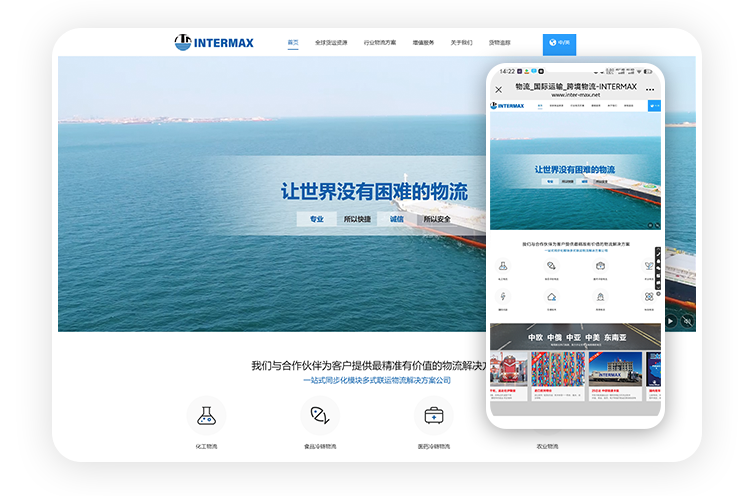Click the globe icon on blue language button
754x496 pixels.
552,43
